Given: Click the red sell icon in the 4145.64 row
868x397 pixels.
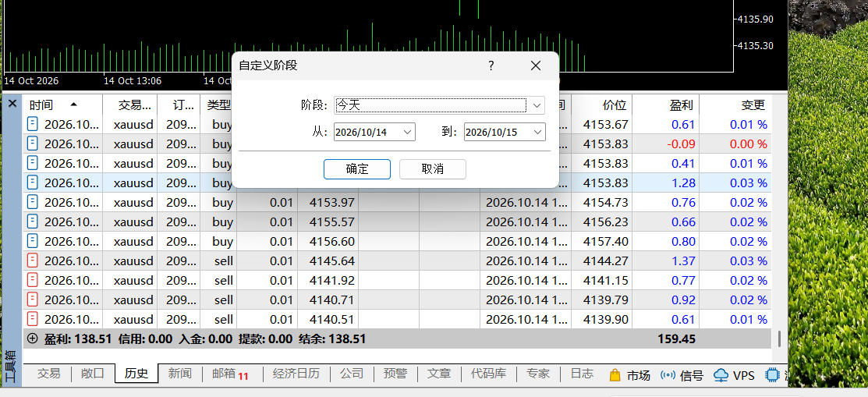Looking at the screenshot, I should [x=33, y=261].
